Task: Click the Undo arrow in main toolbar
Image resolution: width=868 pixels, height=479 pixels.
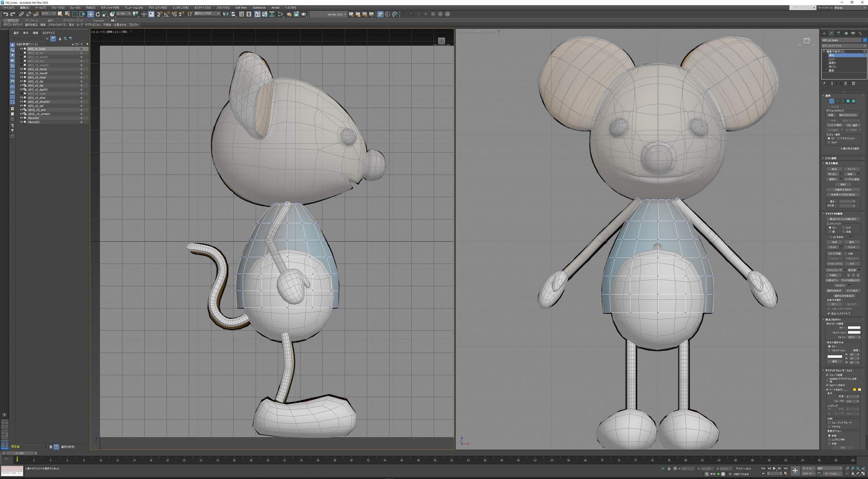Action: 5,14
